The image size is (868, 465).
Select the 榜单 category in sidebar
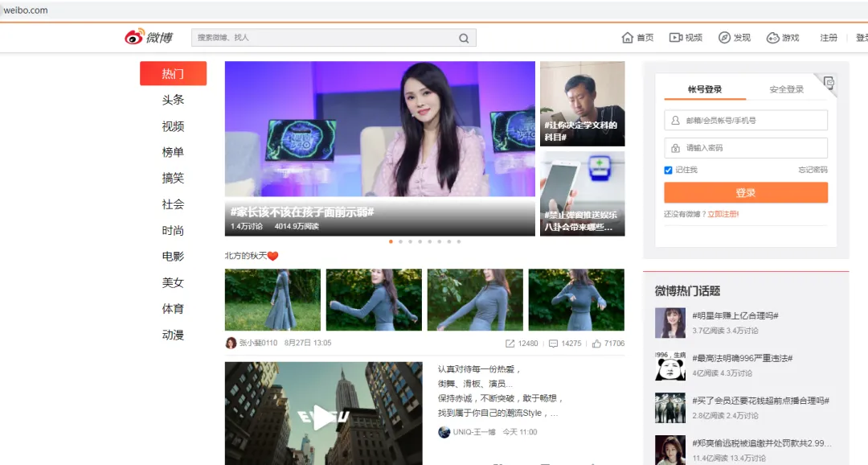coord(174,152)
